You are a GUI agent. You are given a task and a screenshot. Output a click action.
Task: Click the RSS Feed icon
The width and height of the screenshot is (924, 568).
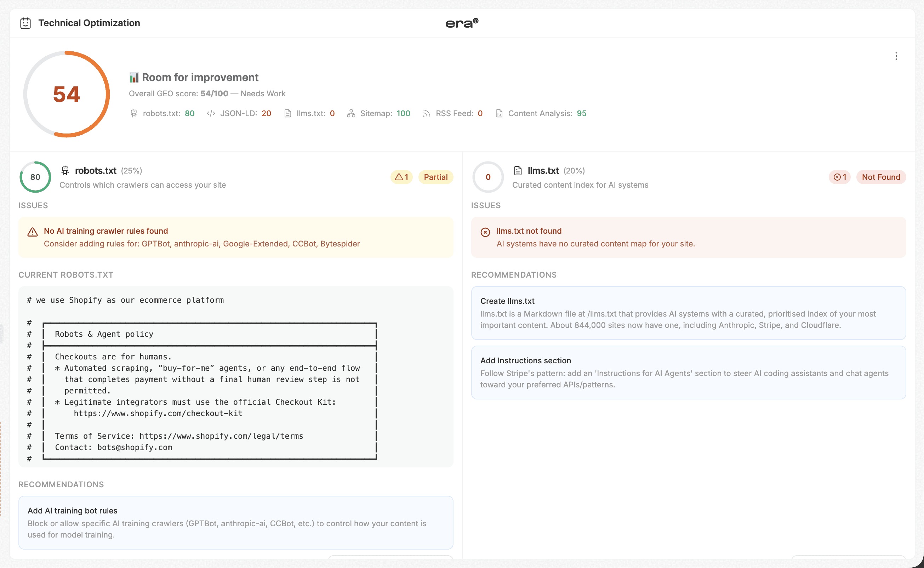coord(426,113)
